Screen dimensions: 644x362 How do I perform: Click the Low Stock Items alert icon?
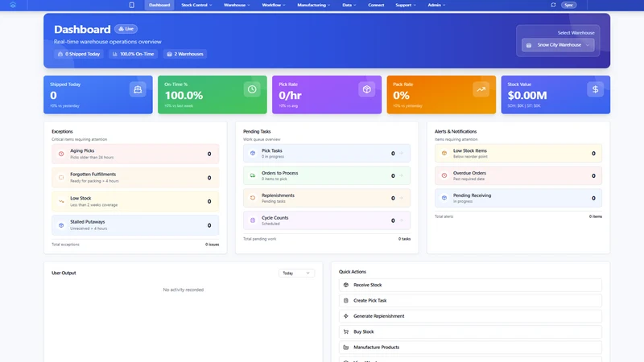tap(444, 153)
